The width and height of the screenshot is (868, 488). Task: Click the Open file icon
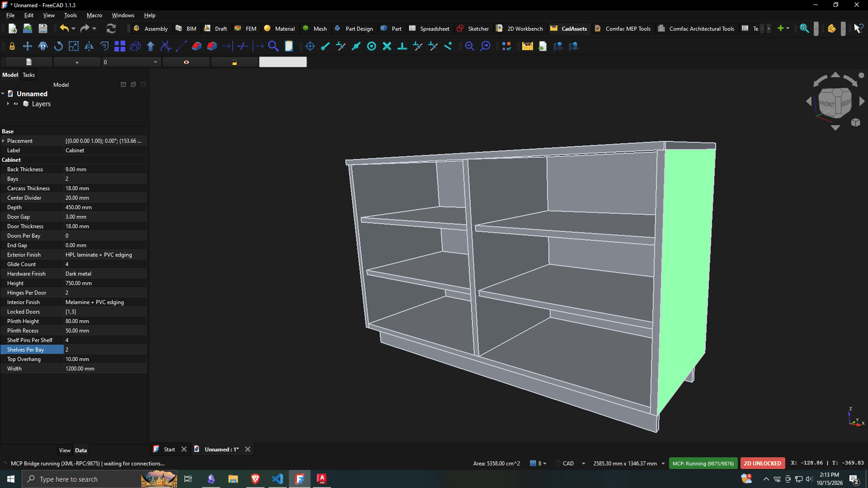coord(28,28)
